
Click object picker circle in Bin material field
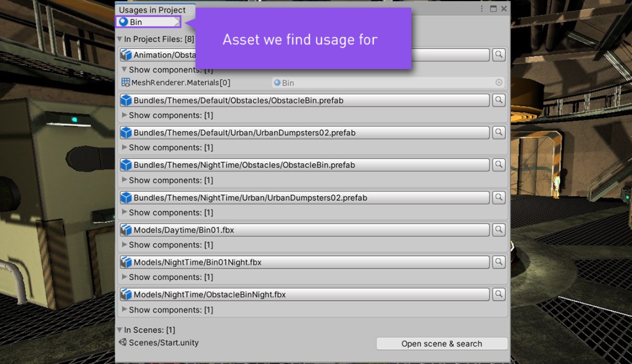(x=499, y=83)
